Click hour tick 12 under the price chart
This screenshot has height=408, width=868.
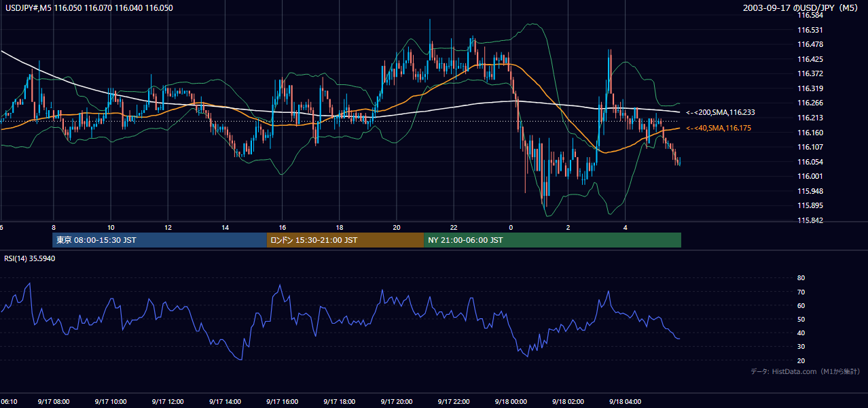pos(168,228)
